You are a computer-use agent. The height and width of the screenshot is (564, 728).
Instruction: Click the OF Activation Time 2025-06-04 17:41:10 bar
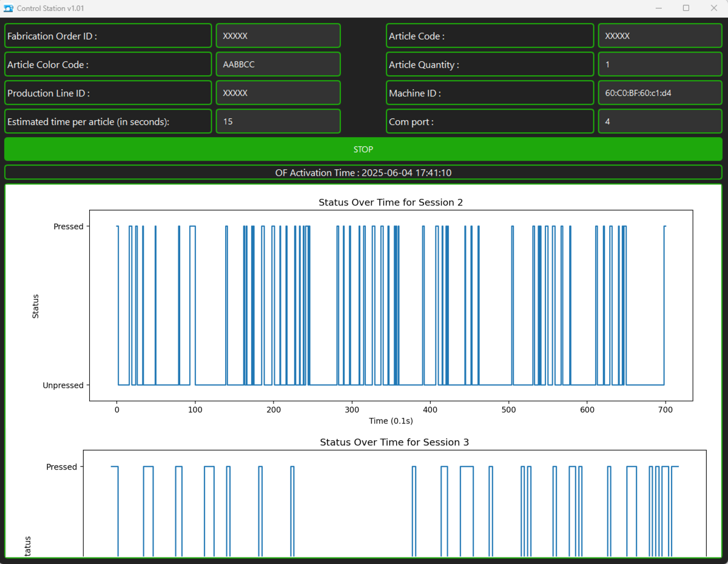pos(363,172)
